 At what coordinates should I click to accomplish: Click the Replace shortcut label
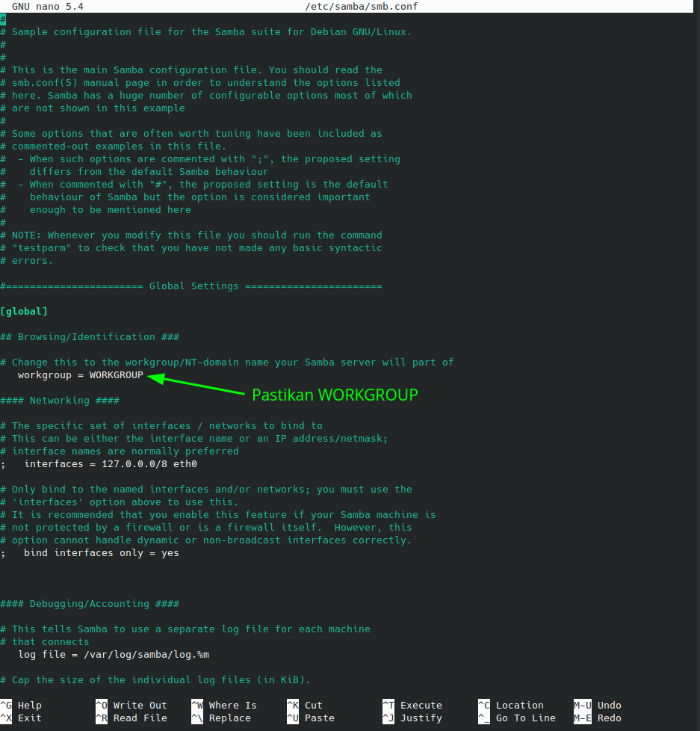pyautogui.click(x=229, y=718)
